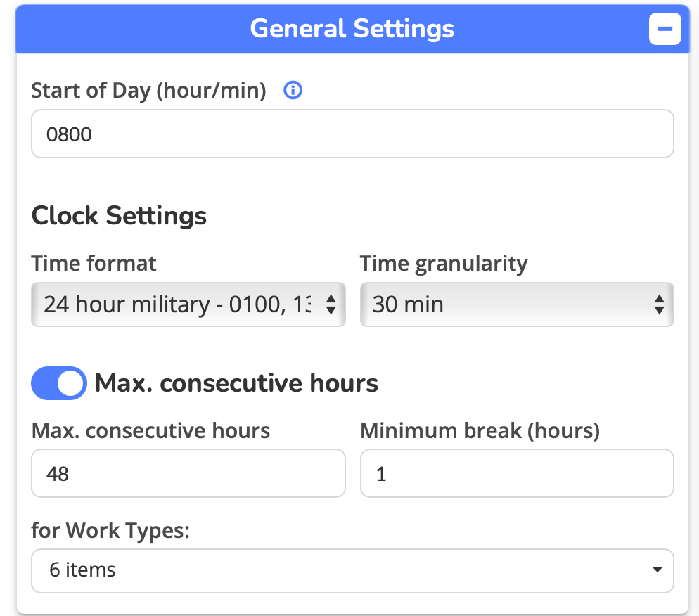Click the Minimum break (hours) input
This screenshot has height=616, width=699.
pyautogui.click(x=517, y=473)
